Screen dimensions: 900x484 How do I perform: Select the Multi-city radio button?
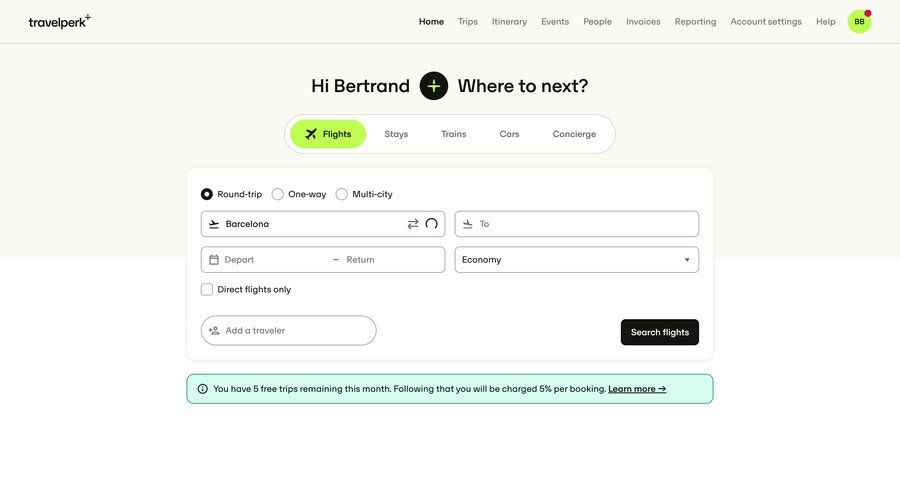tap(342, 194)
